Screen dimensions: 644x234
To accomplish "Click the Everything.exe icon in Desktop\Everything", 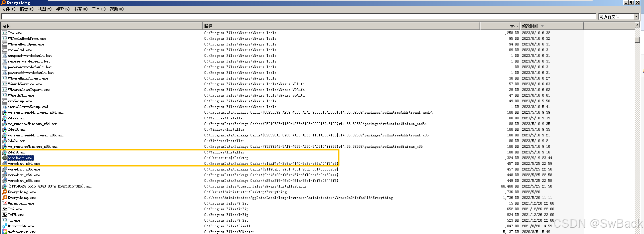I will 5,192.
